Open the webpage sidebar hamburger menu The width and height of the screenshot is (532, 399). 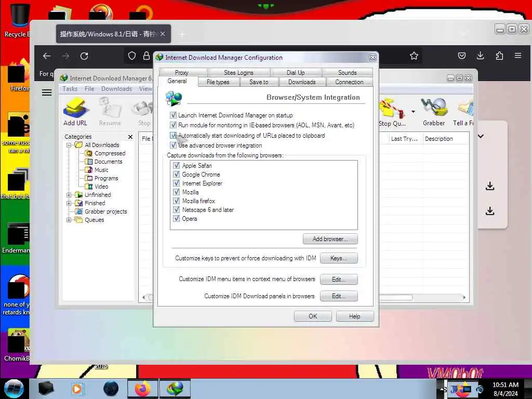pos(47,92)
